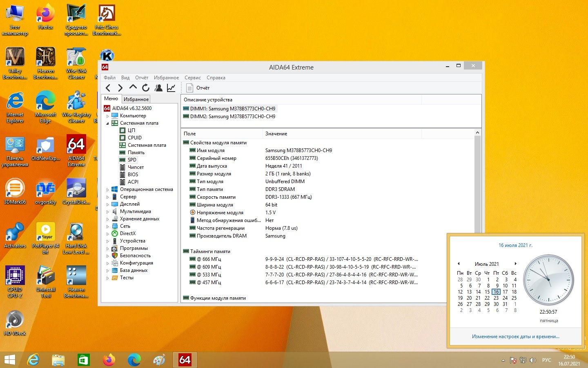Open the graph chart toolbar icon
588x368 pixels.
(x=171, y=88)
